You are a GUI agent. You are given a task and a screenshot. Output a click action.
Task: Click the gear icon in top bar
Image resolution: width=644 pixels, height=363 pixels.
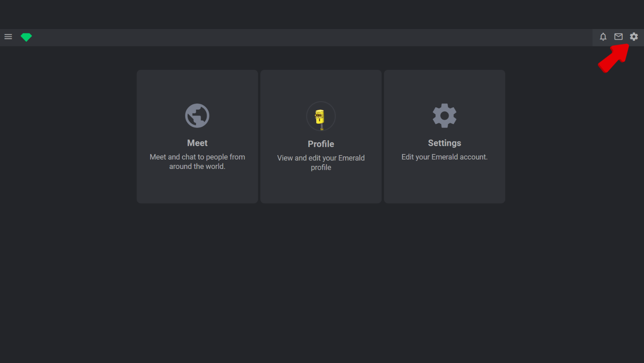[x=634, y=37]
